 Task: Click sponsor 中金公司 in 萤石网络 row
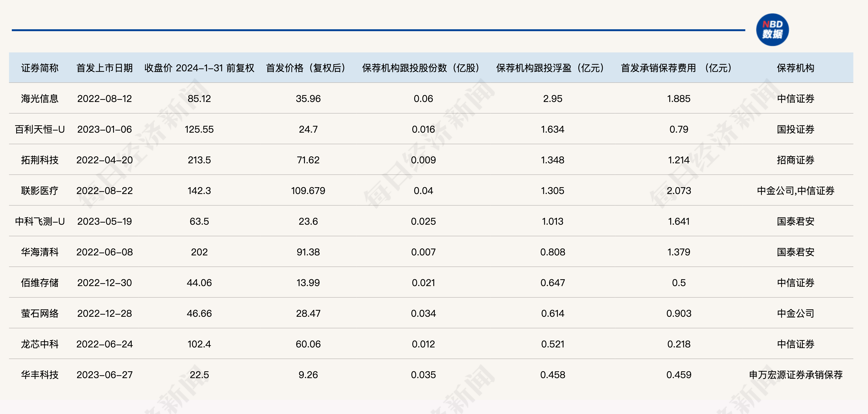(x=796, y=313)
